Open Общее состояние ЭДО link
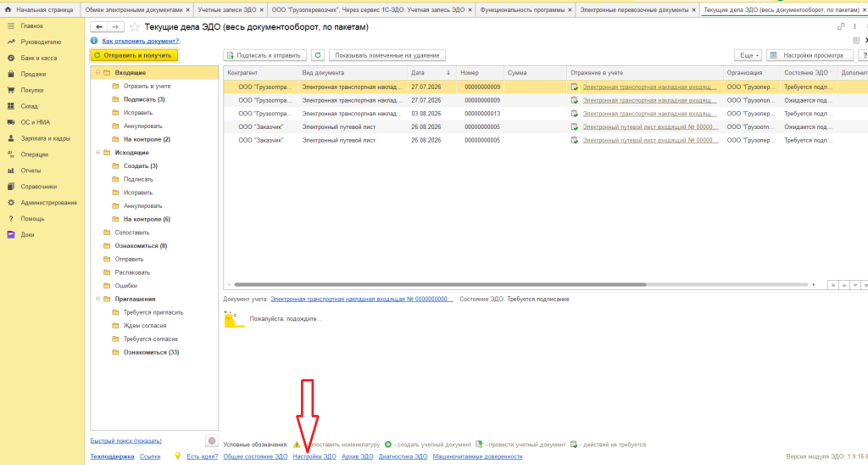The width and height of the screenshot is (868, 465). (255, 457)
